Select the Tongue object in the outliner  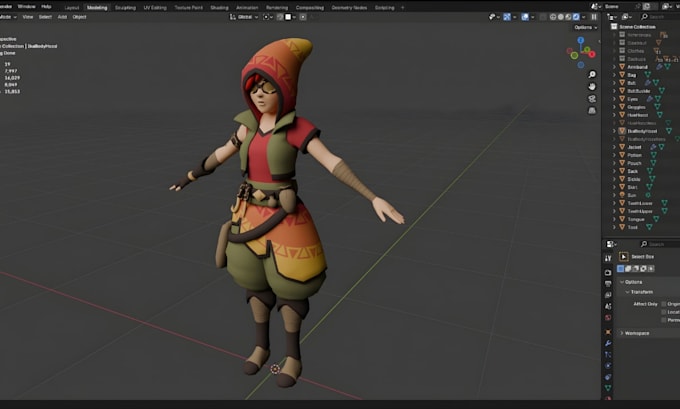coord(636,219)
